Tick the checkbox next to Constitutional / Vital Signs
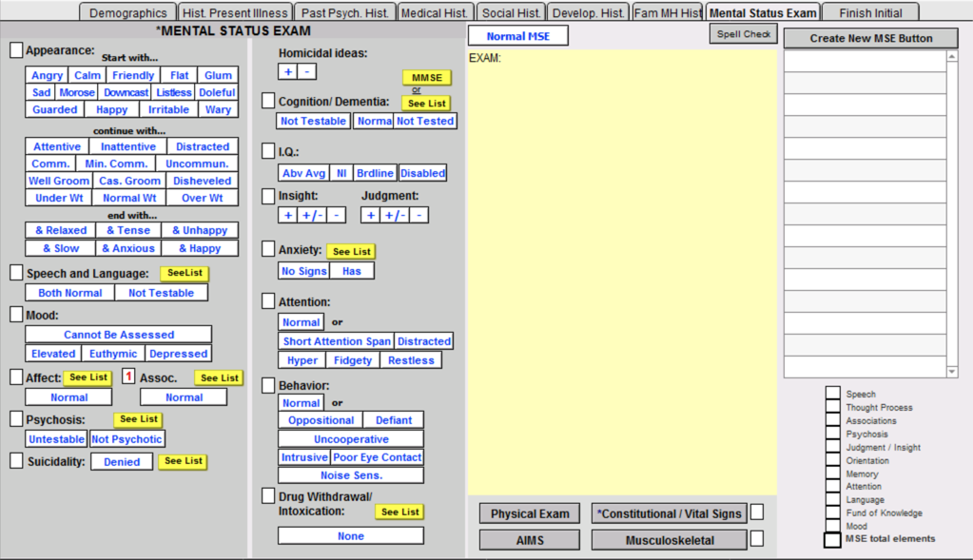 coord(757,512)
